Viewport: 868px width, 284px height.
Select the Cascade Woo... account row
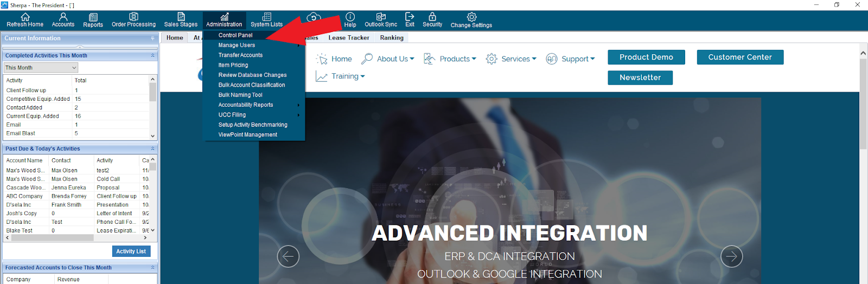[76, 188]
